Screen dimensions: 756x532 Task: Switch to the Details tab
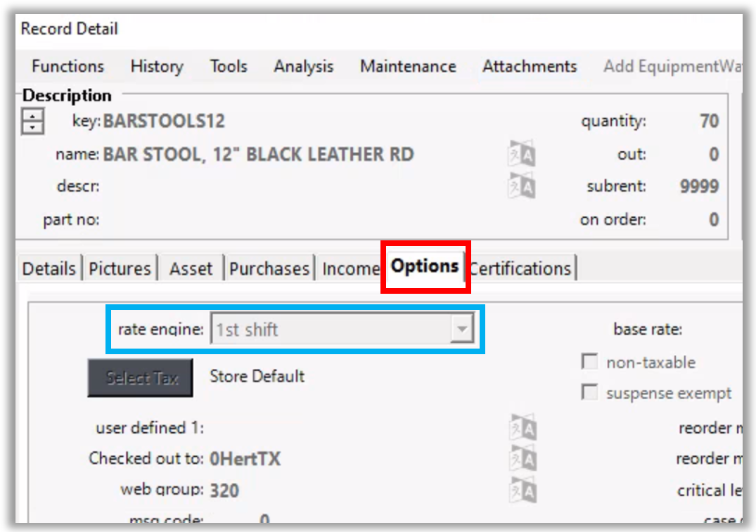[49, 268]
